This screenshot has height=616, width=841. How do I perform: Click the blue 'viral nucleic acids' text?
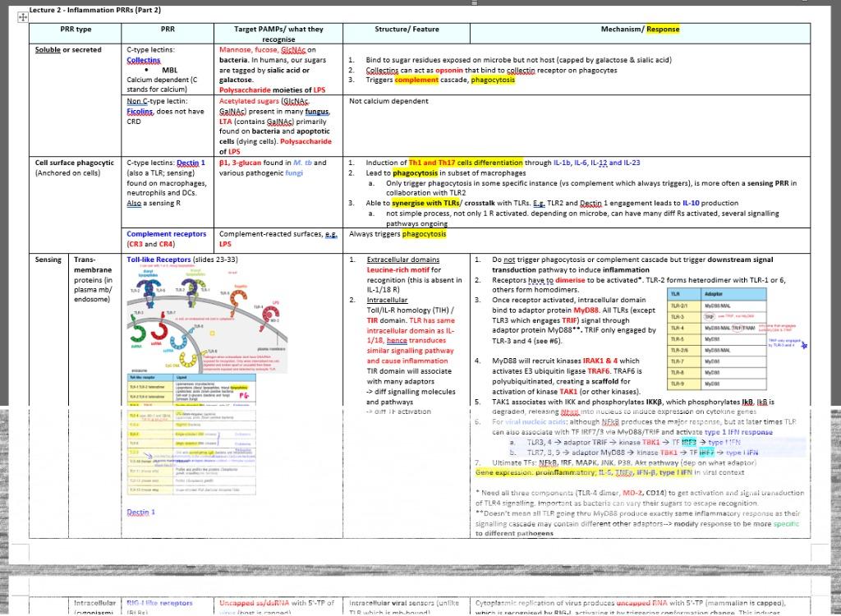coord(534,422)
